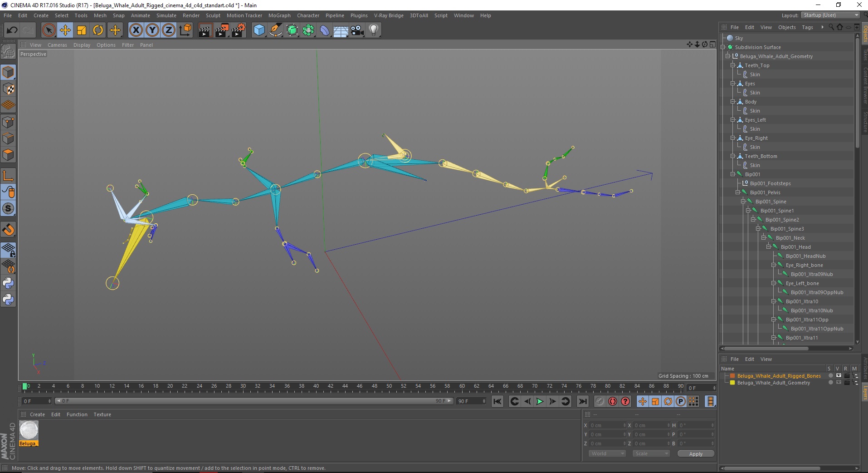This screenshot has height=473, width=868.
Task: Click the end frame 90 F field
Action: point(471,401)
